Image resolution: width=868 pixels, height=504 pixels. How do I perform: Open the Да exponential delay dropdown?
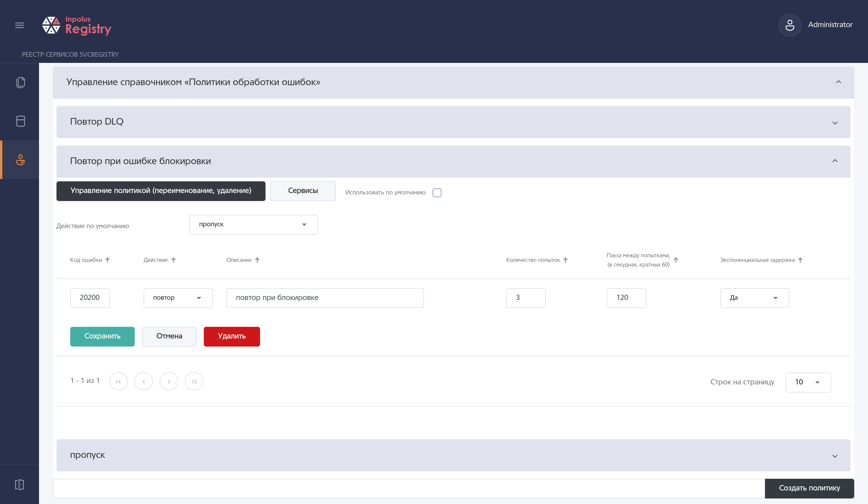(754, 298)
